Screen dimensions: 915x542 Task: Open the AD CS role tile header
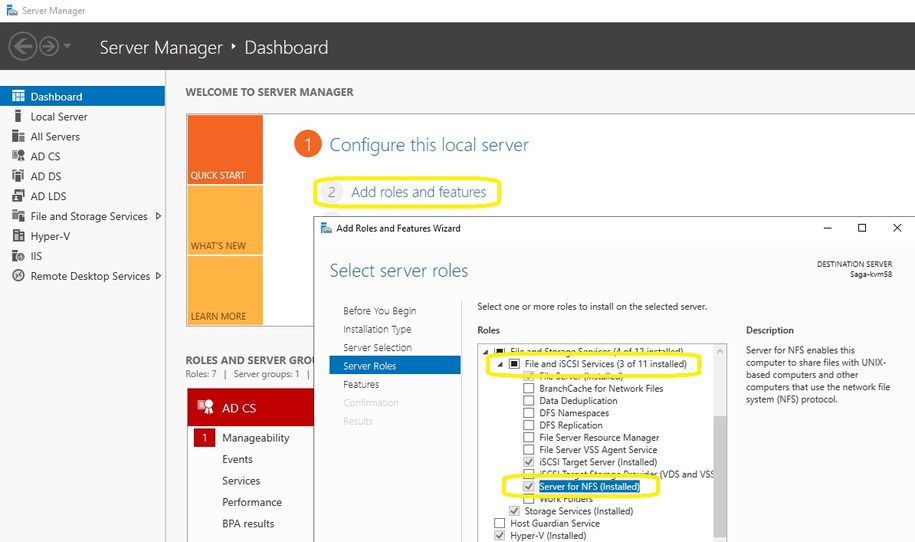pyautogui.click(x=251, y=407)
